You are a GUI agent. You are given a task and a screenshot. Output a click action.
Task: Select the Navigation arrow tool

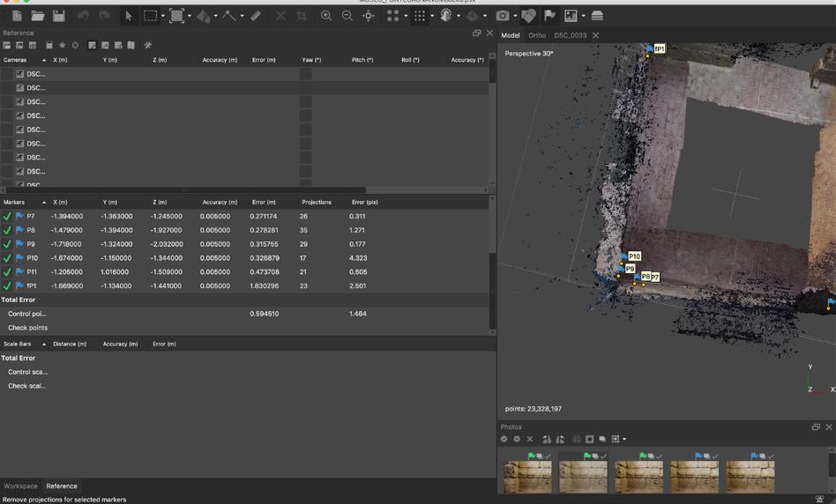click(128, 16)
